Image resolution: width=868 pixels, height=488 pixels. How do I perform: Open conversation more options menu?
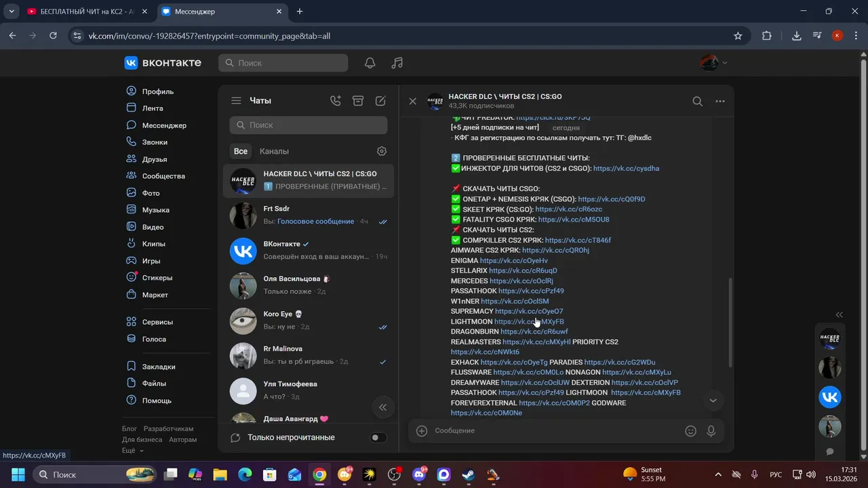(x=720, y=102)
